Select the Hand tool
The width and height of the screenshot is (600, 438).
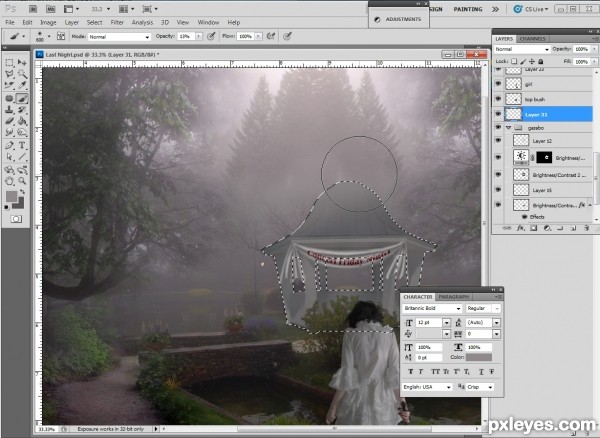click(x=10, y=181)
